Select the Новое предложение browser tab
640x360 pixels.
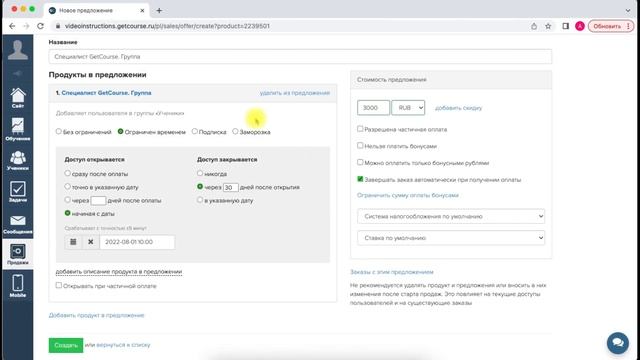(97, 11)
